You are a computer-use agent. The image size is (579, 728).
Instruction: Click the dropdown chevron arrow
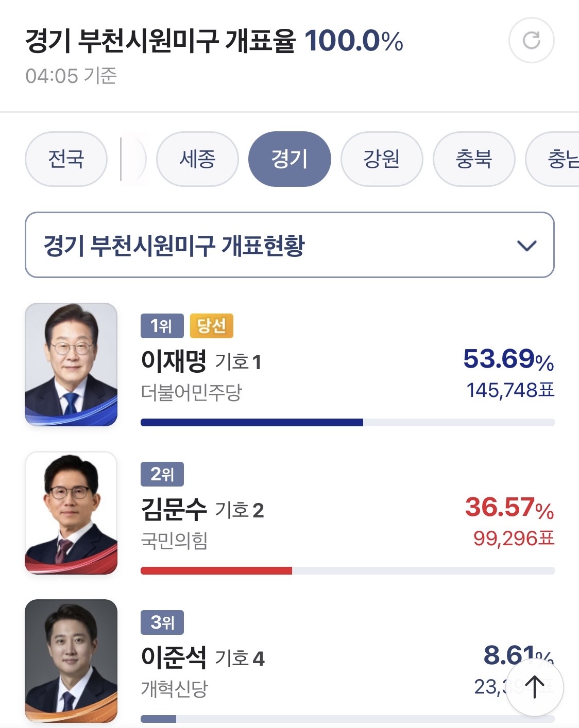[x=526, y=246]
